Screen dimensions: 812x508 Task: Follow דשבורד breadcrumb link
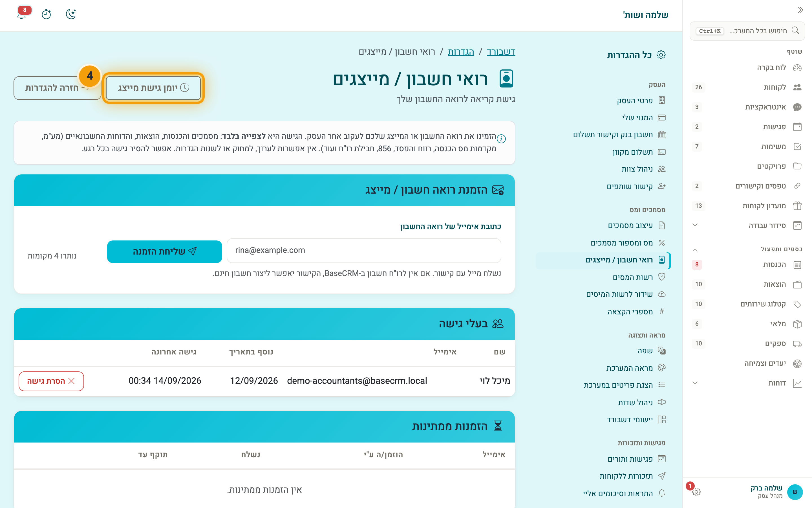point(501,52)
